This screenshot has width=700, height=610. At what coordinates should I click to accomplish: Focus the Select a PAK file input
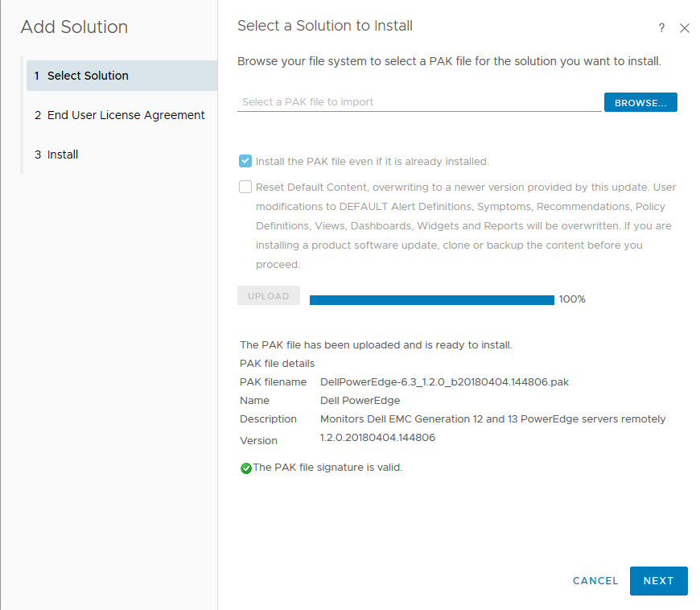[418, 102]
